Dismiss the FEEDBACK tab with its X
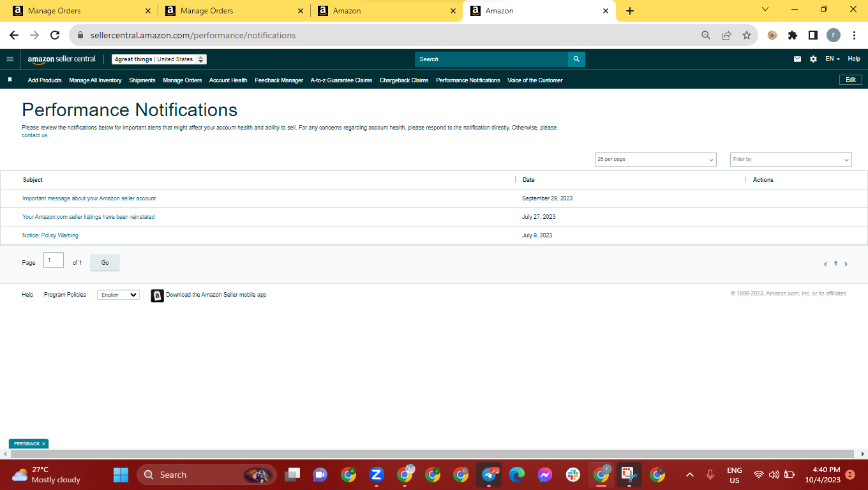 point(44,443)
